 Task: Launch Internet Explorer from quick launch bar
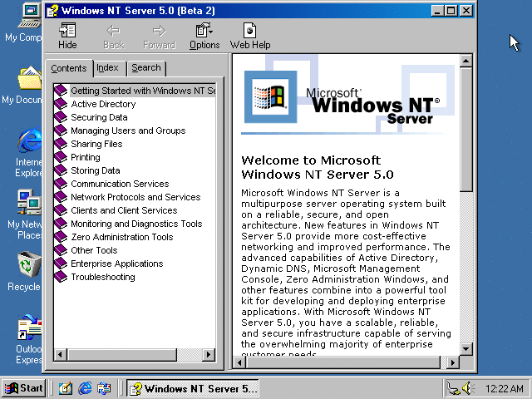click(85, 388)
